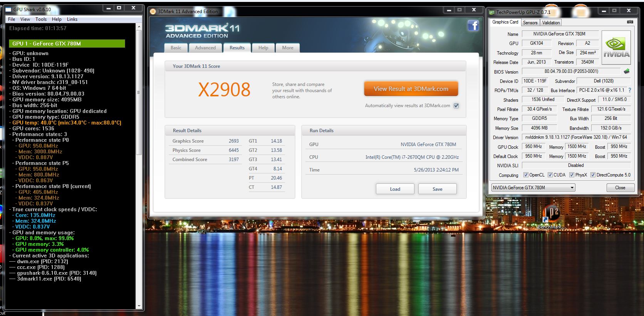
Task: Click the Intel Core i7-2670QM CPU text
Action: click(x=412, y=157)
